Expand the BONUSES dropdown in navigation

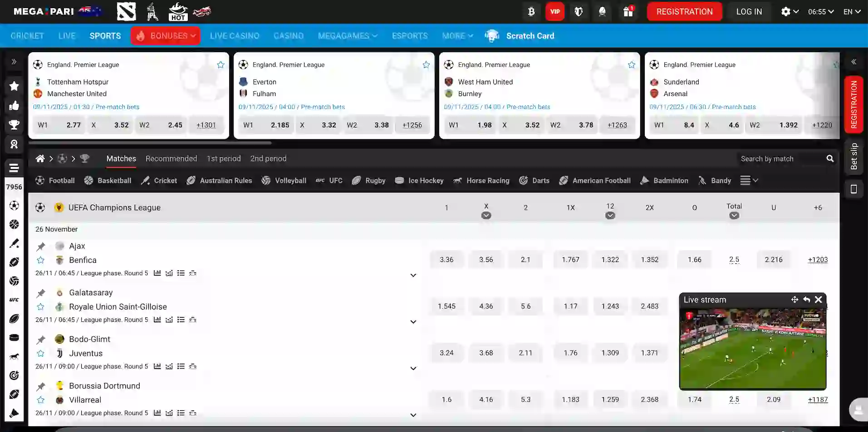(x=165, y=35)
